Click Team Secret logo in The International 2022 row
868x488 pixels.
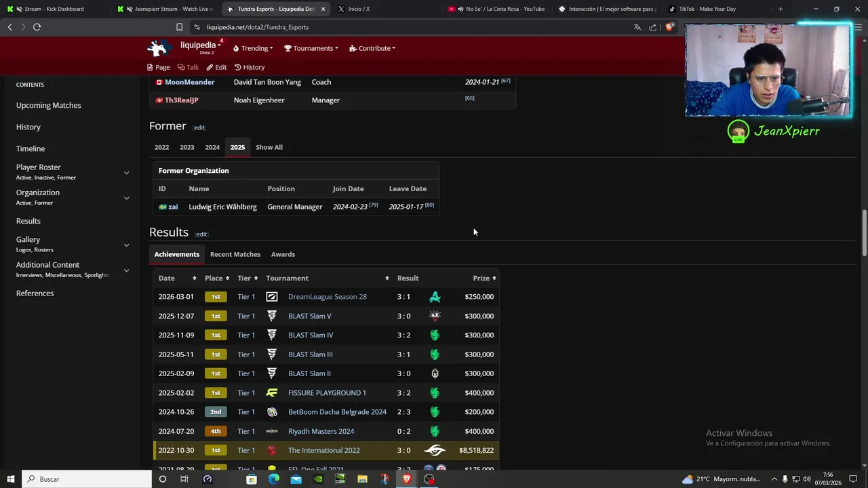(435, 451)
